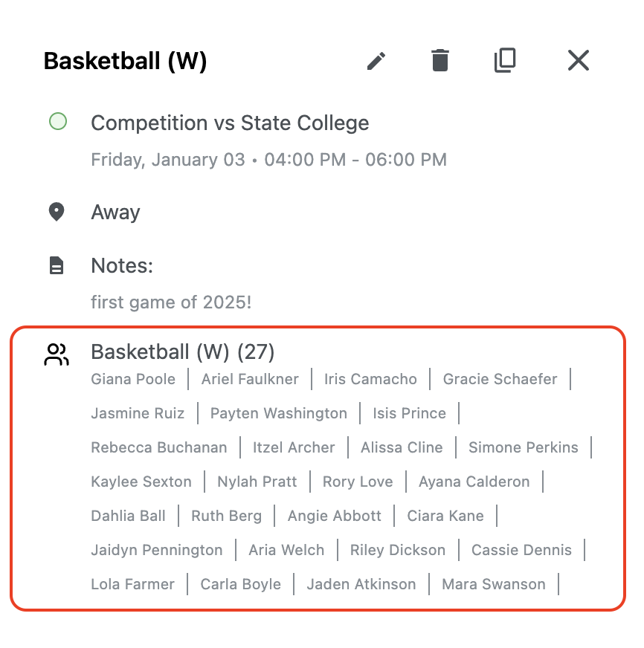Close the Basketball (W) event popup

(578, 61)
